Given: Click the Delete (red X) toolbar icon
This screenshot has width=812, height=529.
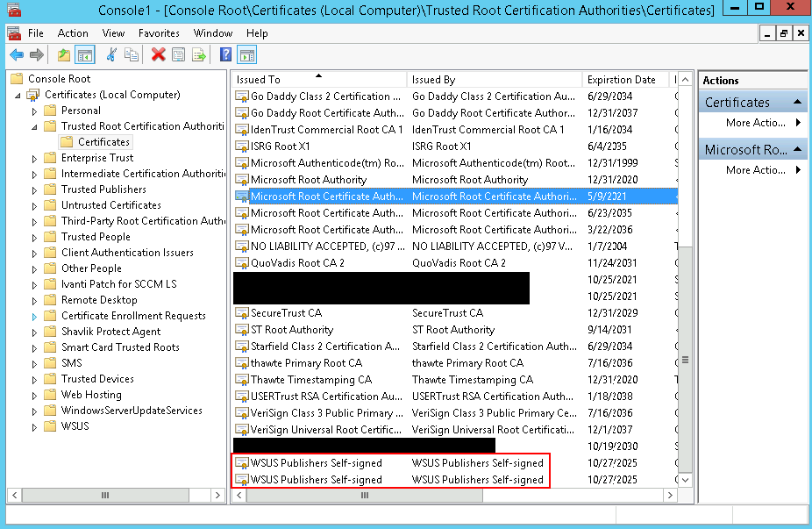Looking at the screenshot, I should 158,54.
